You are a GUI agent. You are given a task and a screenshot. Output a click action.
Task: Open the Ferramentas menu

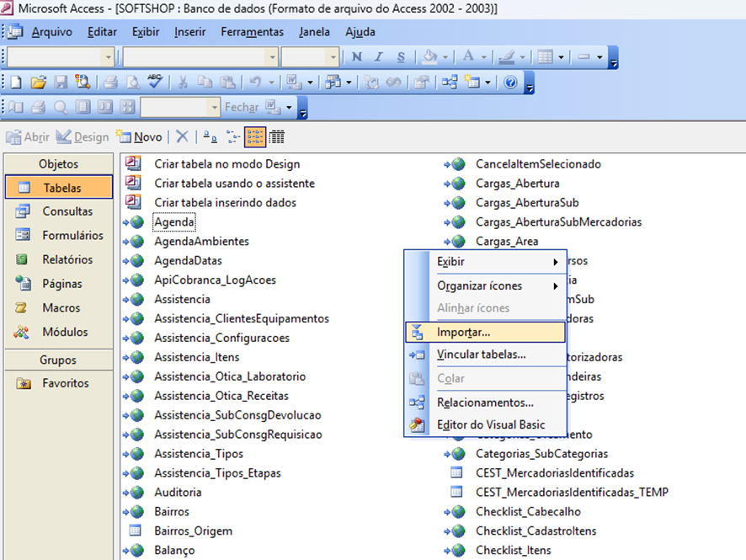click(252, 32)
